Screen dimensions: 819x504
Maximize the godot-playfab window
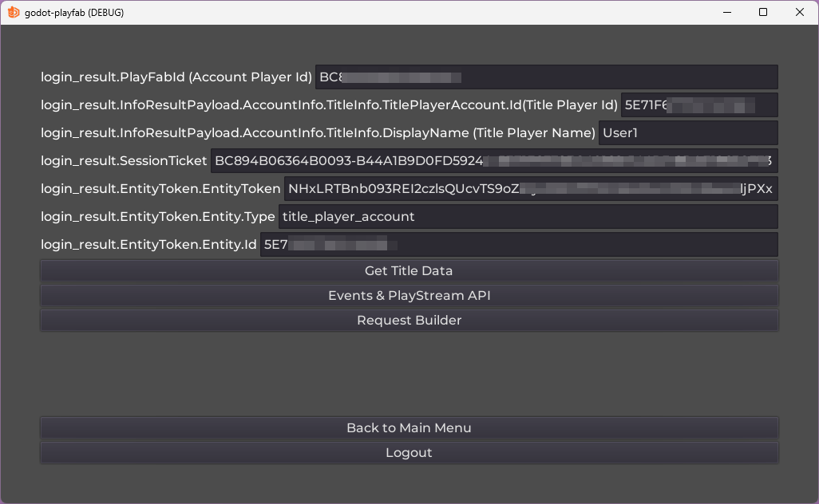(x=763, y=12)
